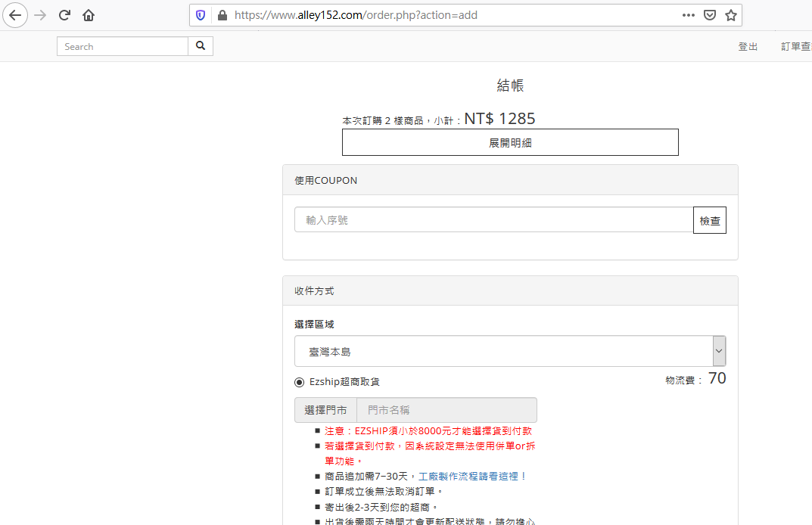The height and width of the screenshot is (525, 812).
Task: Click the red EZSHIP須小於8000元 warning
Action: tap(428, 430)
